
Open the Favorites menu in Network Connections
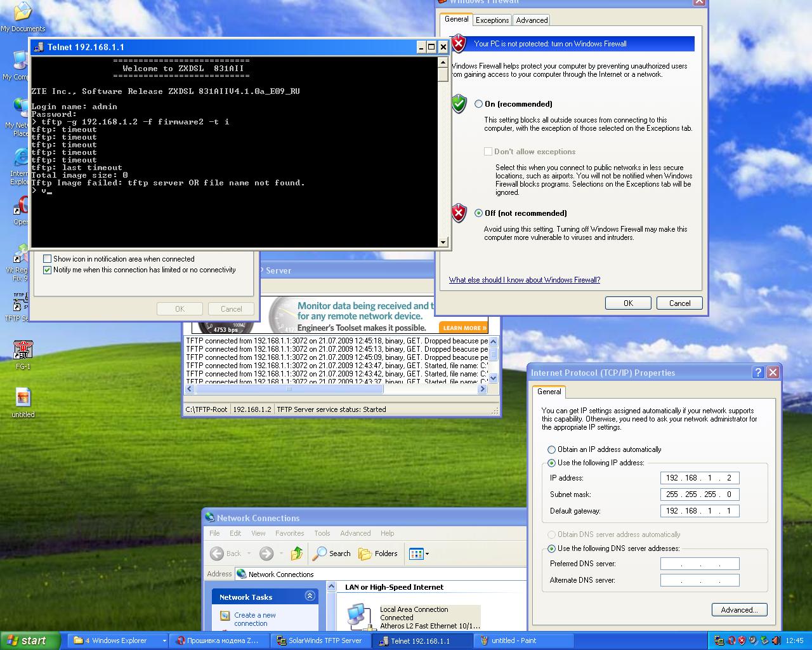coord(289,533)
